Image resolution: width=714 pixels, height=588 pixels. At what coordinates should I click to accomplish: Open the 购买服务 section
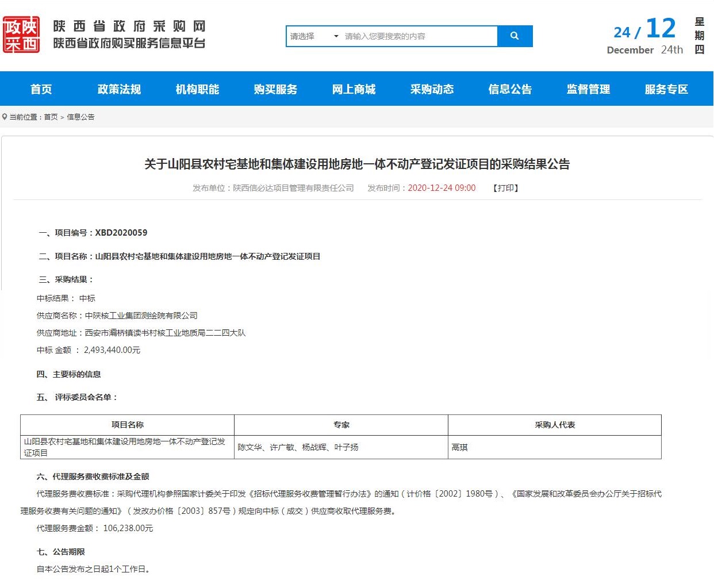(275, 89)
